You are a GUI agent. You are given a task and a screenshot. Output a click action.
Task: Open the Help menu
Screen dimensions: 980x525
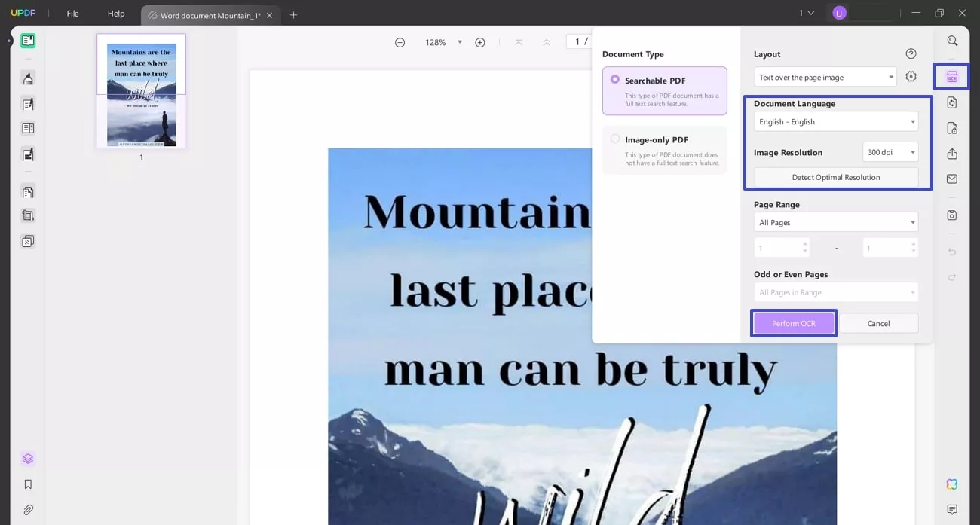click(x=116, y=14)
